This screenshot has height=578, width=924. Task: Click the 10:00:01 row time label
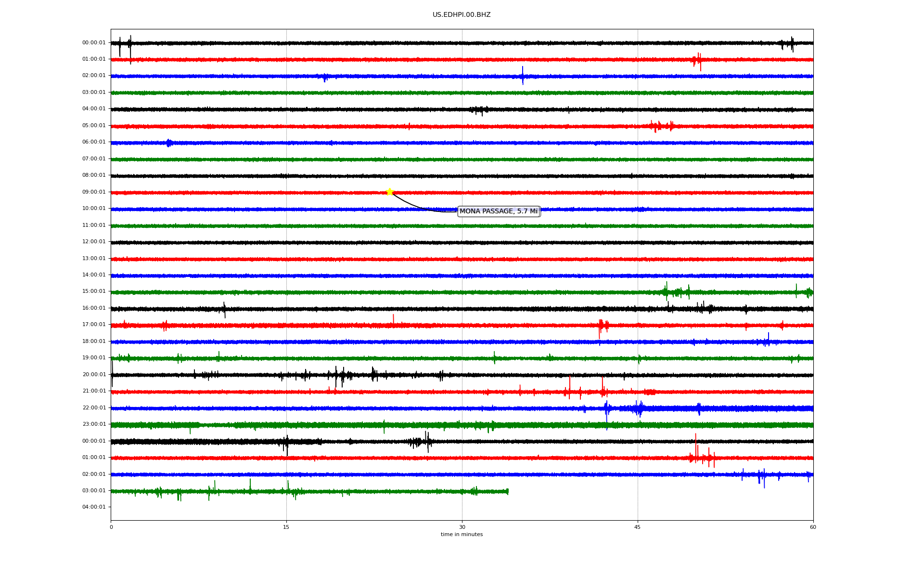[94, 209]
